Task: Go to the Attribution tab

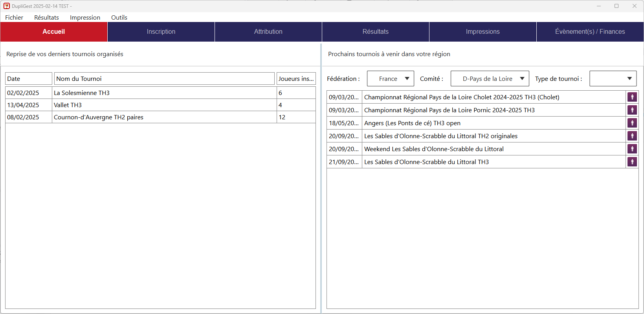Action: coord(268,32)
